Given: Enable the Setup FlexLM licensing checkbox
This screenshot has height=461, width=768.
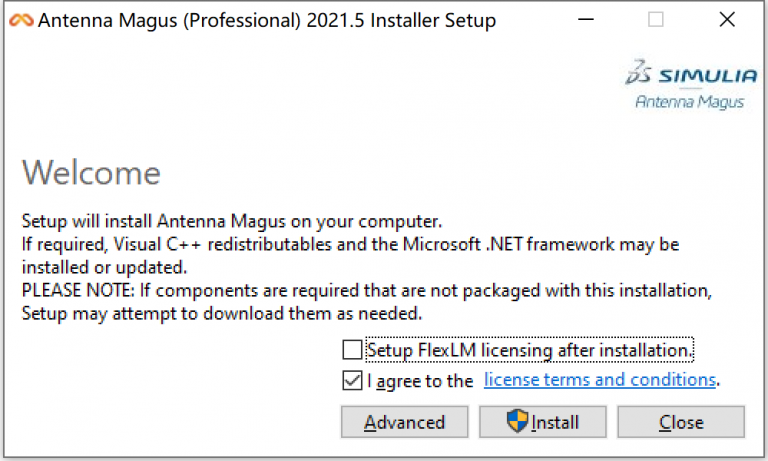Looking at the screenshot, I should point(352,350).
